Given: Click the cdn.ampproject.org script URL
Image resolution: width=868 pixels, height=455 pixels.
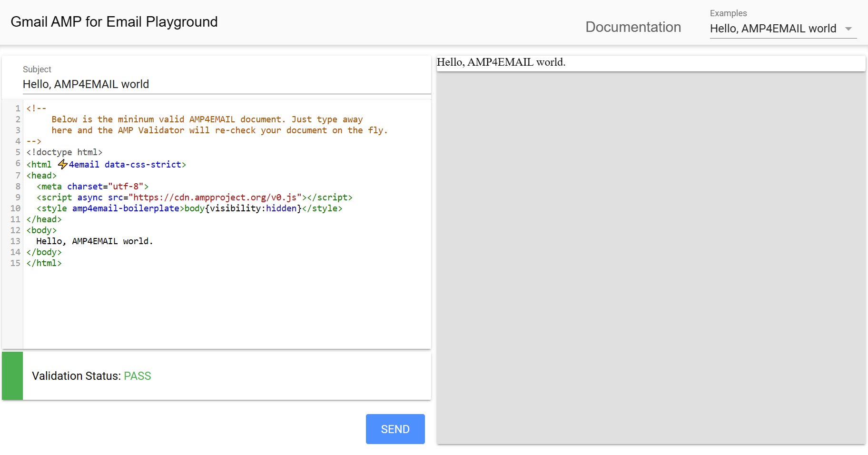Looking at the screenshot, I should click(215, 198).
